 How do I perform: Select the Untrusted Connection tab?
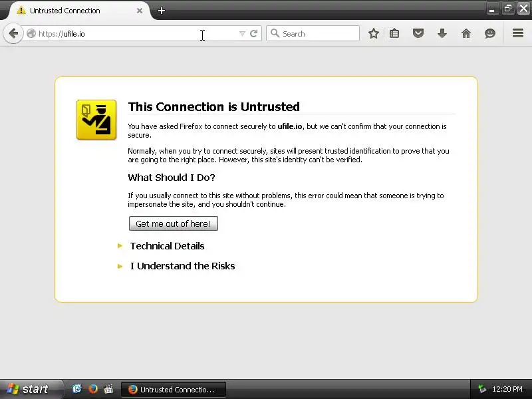tap(80, 11)
